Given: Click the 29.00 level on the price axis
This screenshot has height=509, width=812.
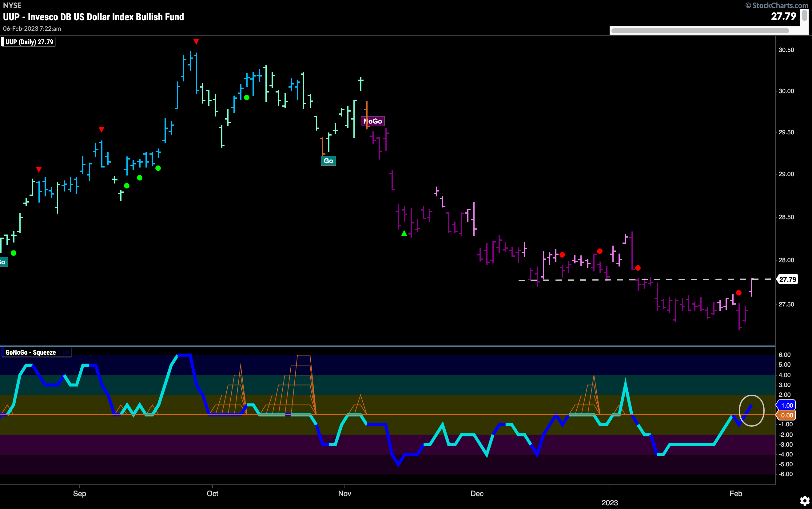Looking at the screenshot, I should [x=786, y=174].
